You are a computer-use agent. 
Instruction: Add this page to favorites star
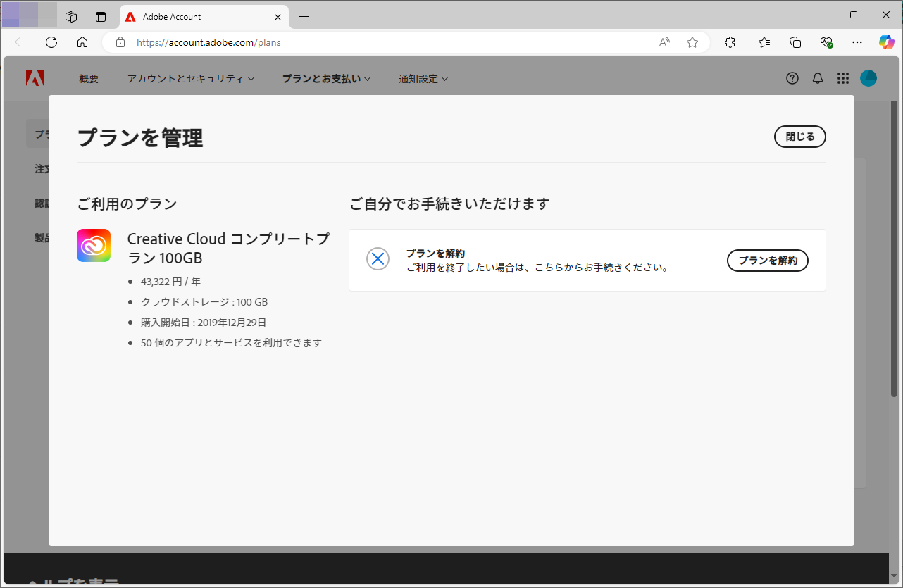tap(692, 42)
